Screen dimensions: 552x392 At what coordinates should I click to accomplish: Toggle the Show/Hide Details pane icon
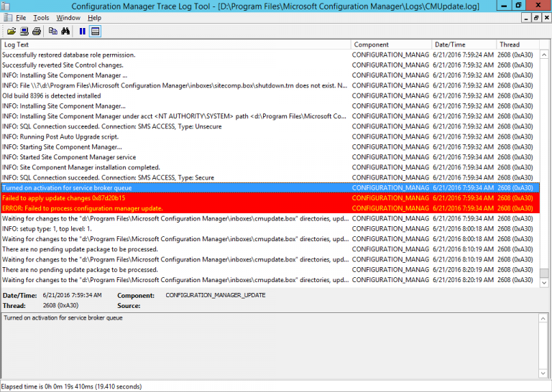tap(95, 31)
